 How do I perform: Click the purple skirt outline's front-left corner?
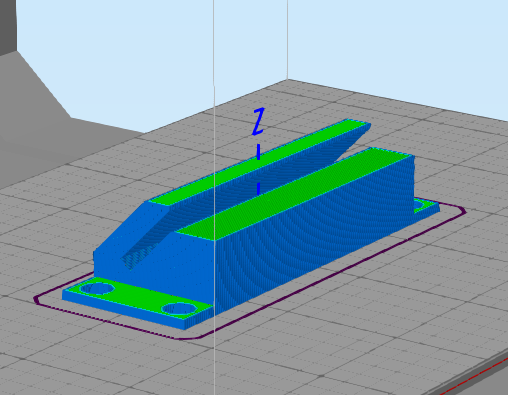[x=38, y=299]
